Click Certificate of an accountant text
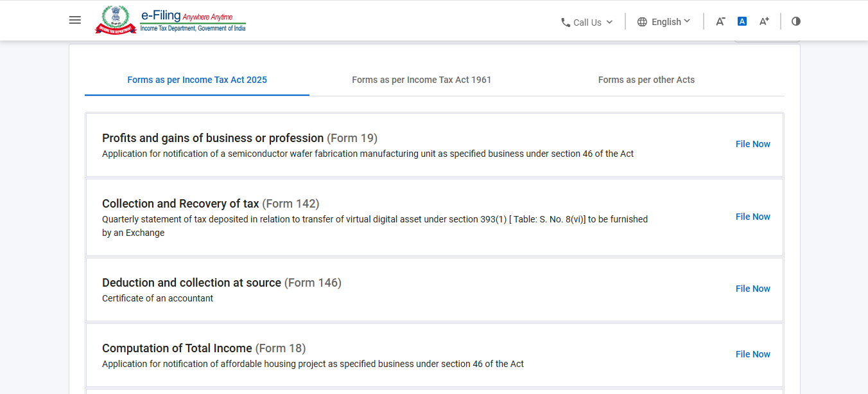 [158, 298]
